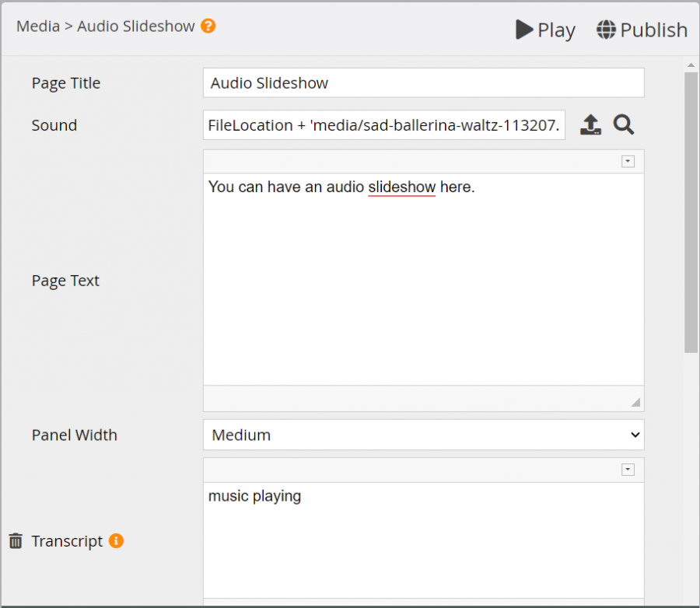Click the Play button label
The image size is (700, 608).
[x=555, y=30]
